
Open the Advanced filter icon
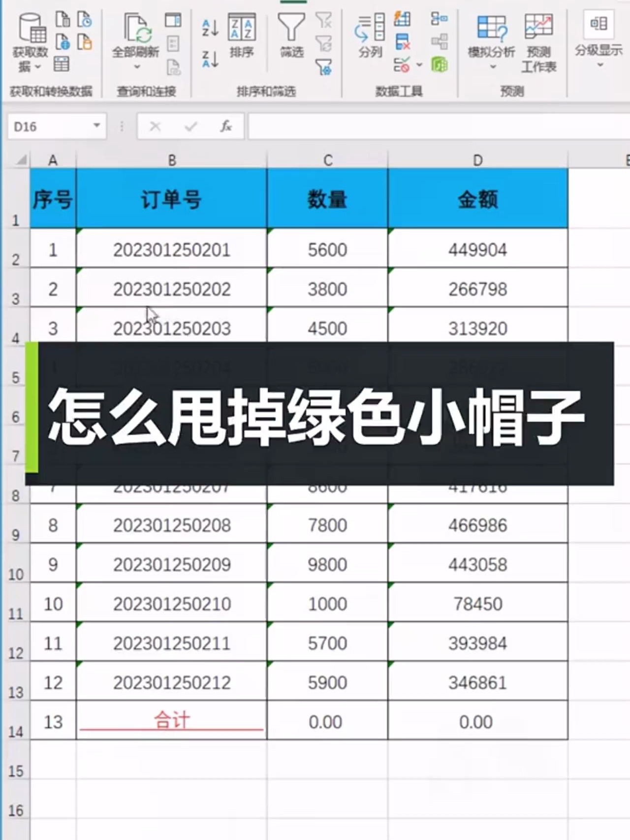point(323,66)
